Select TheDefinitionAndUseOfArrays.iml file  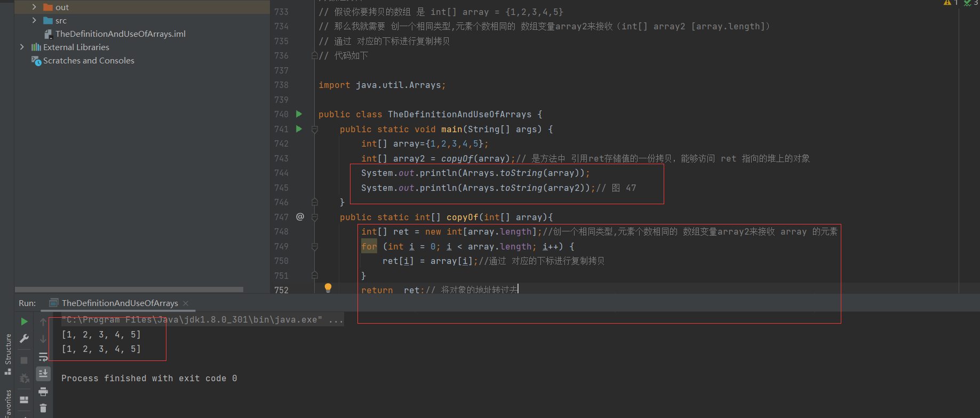tap(121, 34)
